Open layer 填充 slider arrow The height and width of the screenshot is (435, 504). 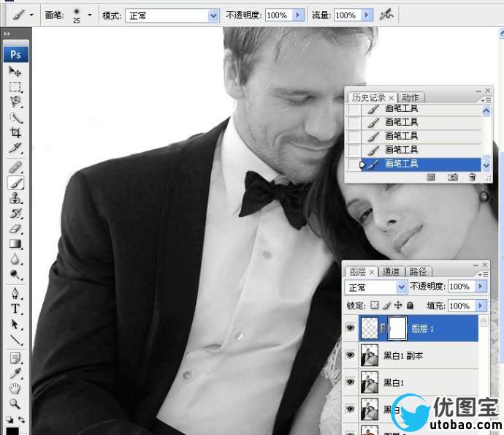pyautogui.click(x=481, y=306)
